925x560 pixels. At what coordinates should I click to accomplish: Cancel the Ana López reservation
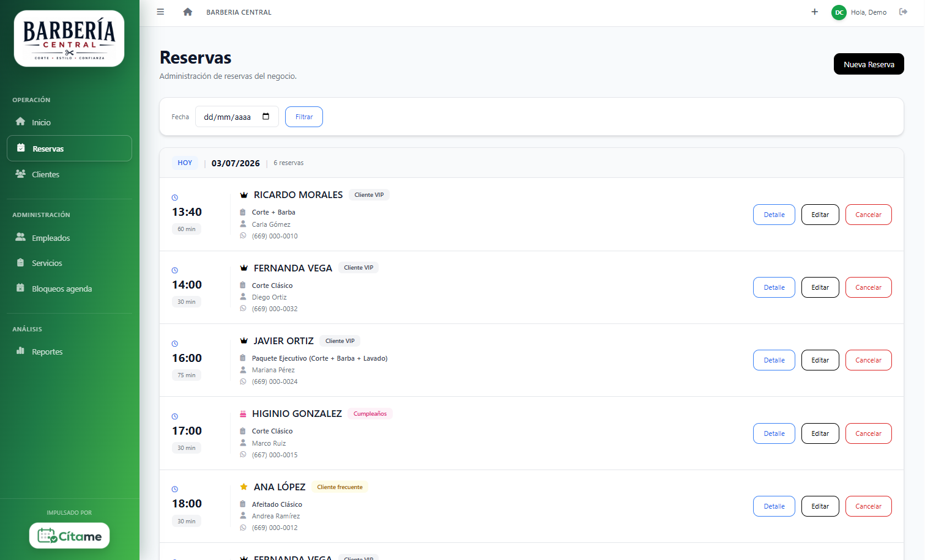tap(868, 506)
